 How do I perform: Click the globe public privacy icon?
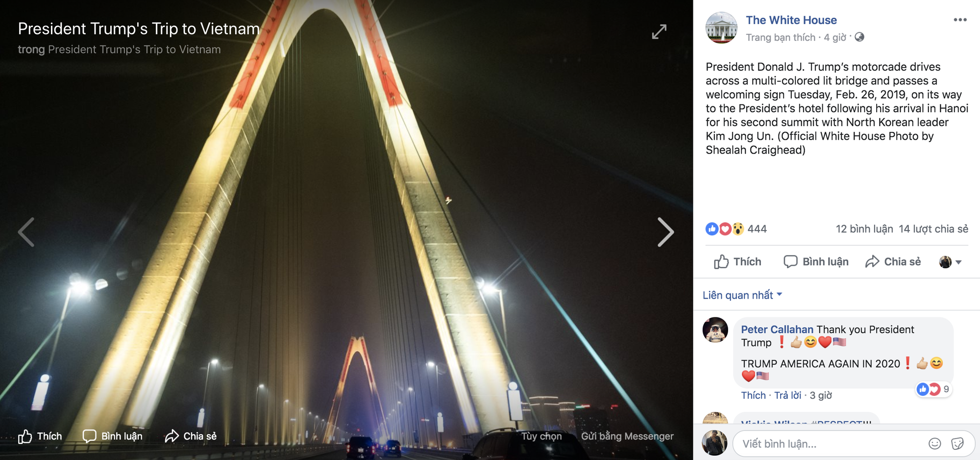pos(859,37)
